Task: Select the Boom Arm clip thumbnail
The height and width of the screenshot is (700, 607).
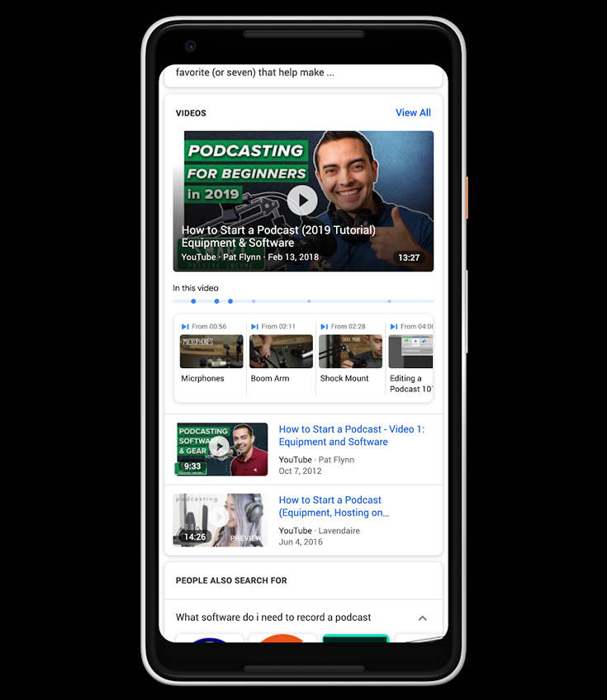Action: click(x=281, y=352)
